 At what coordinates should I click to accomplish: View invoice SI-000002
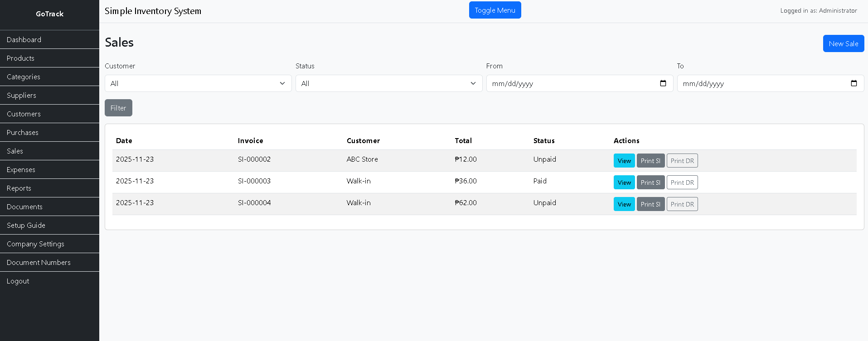coord(624,161)
